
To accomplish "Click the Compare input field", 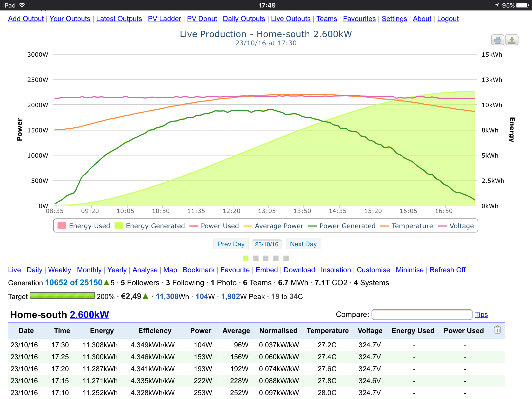I will coord(422,315).
